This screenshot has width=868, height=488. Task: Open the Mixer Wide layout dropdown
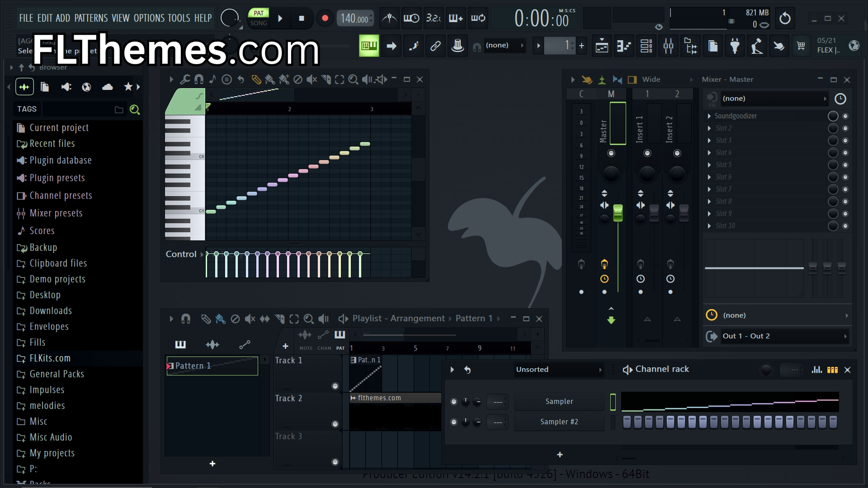667,80
